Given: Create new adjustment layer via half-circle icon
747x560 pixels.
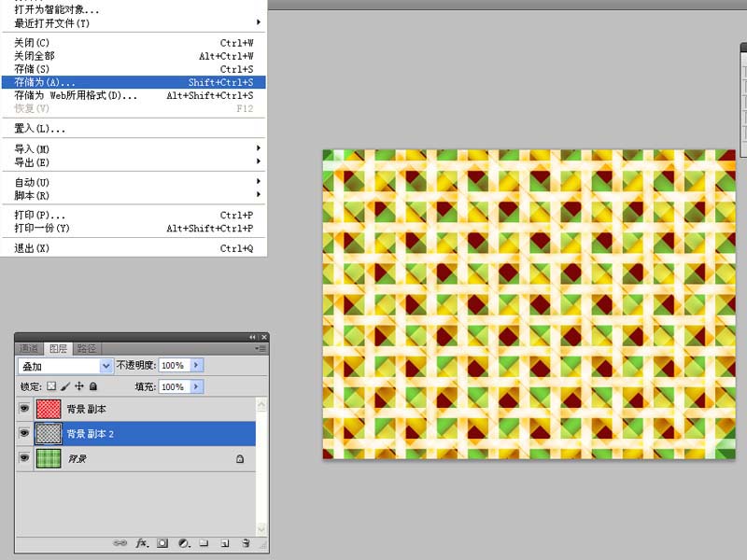Looking at the screenshot, I should click(184, 543).
